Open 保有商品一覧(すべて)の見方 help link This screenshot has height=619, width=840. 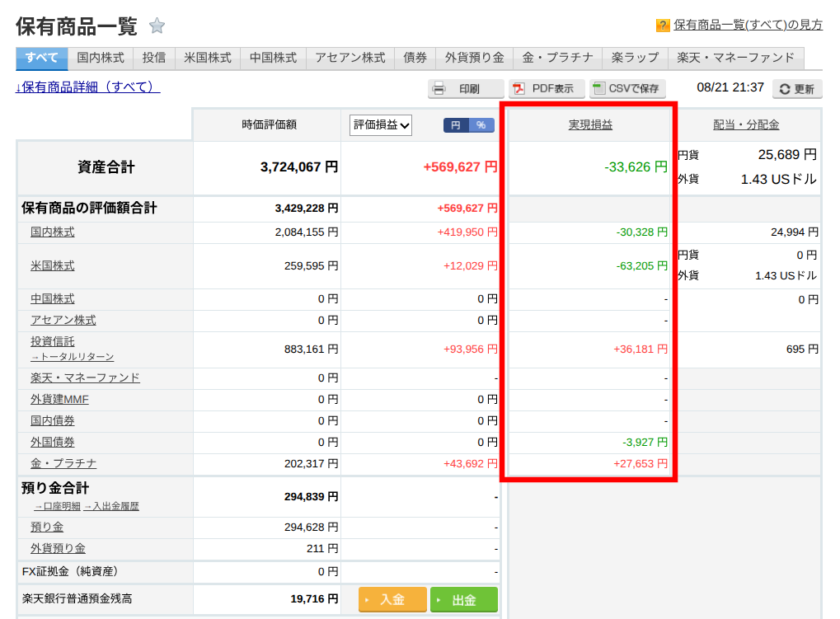click(x=748, y=26)
